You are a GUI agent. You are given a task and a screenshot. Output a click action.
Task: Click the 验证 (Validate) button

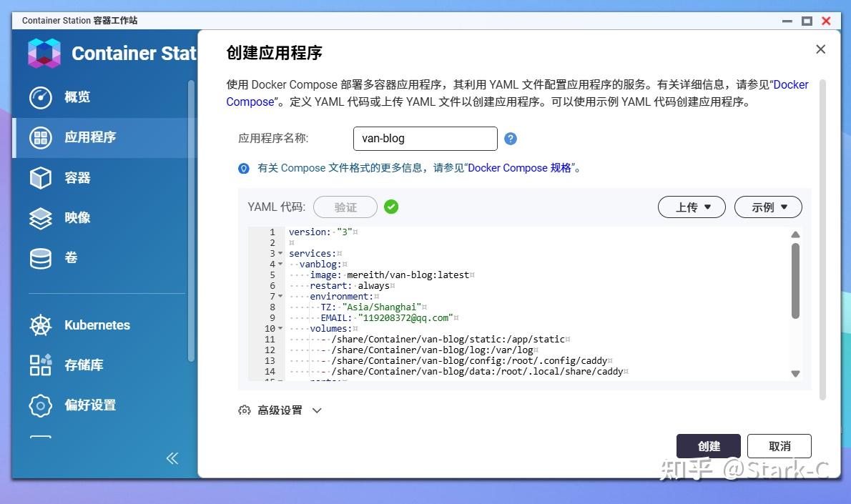pos(345,207)
